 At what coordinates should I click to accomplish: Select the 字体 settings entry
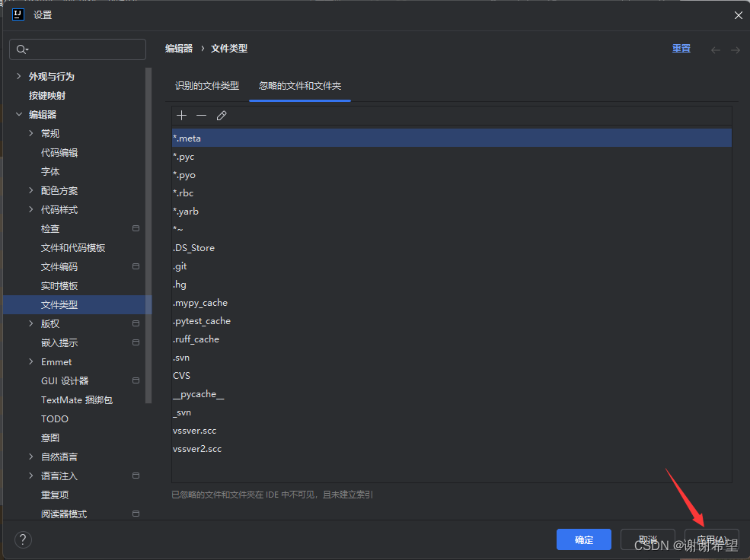[50, 171]
